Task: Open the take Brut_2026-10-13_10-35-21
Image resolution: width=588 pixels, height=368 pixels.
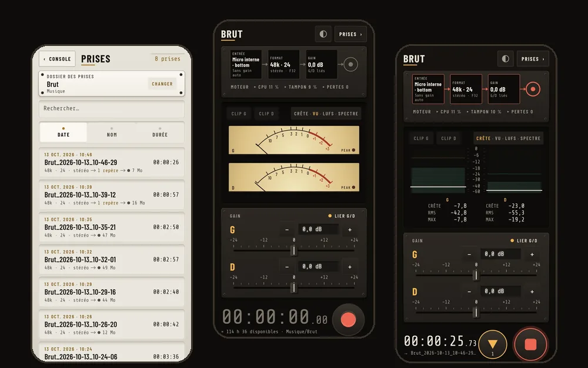Action: (x=112, y=227)
